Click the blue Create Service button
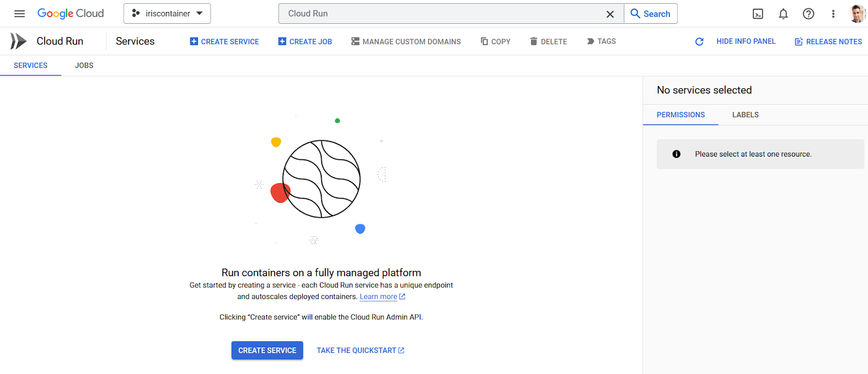 [x=267, y=351]
